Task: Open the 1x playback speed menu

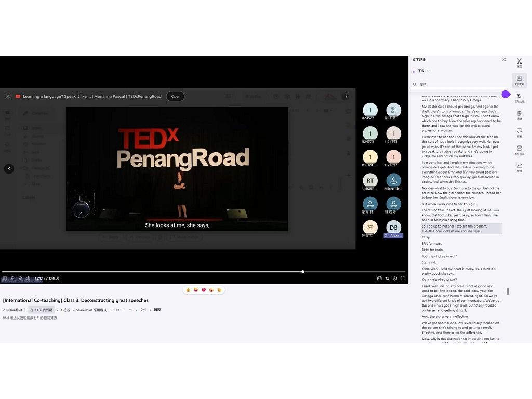Action: click(x=387, y=278)
